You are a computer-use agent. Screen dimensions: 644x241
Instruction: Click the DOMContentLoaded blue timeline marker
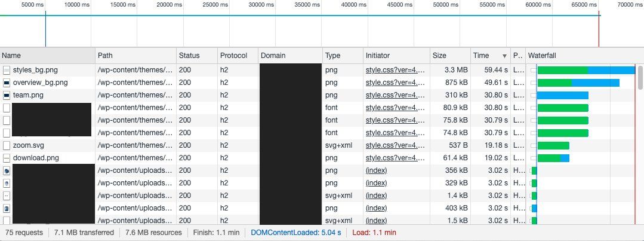click(45, 29)
